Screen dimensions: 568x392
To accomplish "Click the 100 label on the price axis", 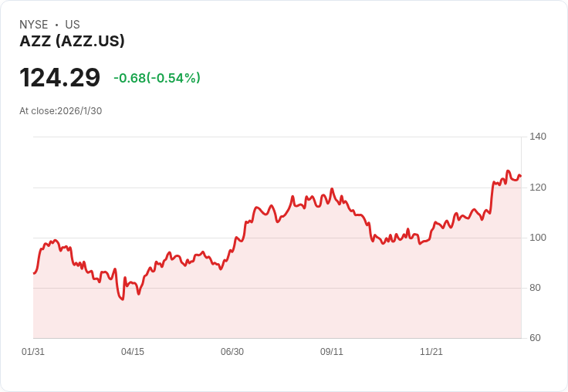I will (538, 238).
